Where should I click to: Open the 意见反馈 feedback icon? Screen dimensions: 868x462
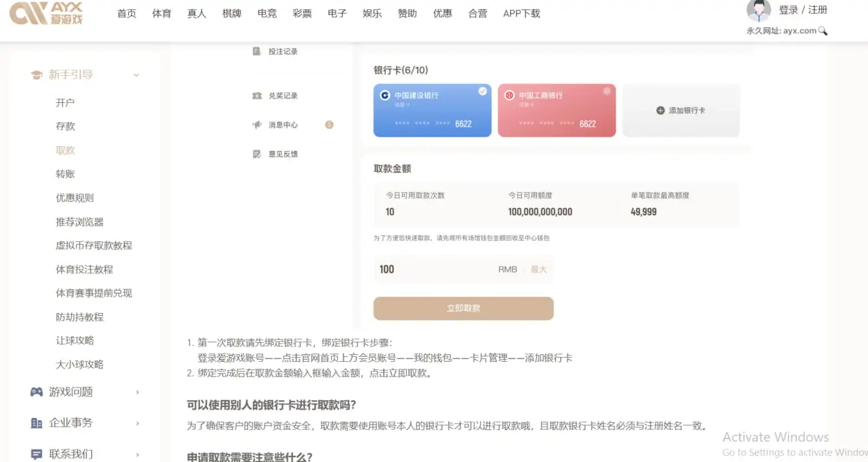click(256, 154)
